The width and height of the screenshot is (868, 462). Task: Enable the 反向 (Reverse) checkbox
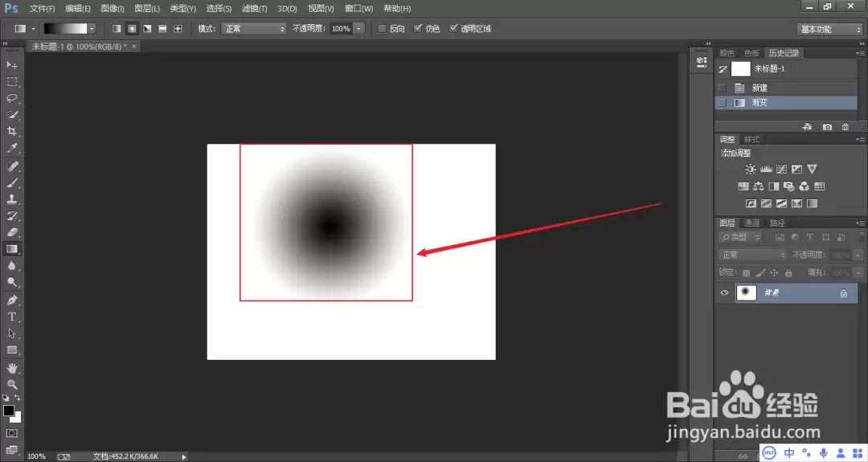click(382, 29)
